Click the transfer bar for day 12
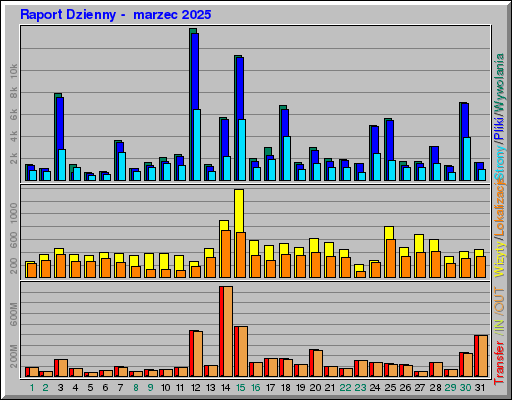This screenshot has width=512, height=400. [x=196, y=354]
